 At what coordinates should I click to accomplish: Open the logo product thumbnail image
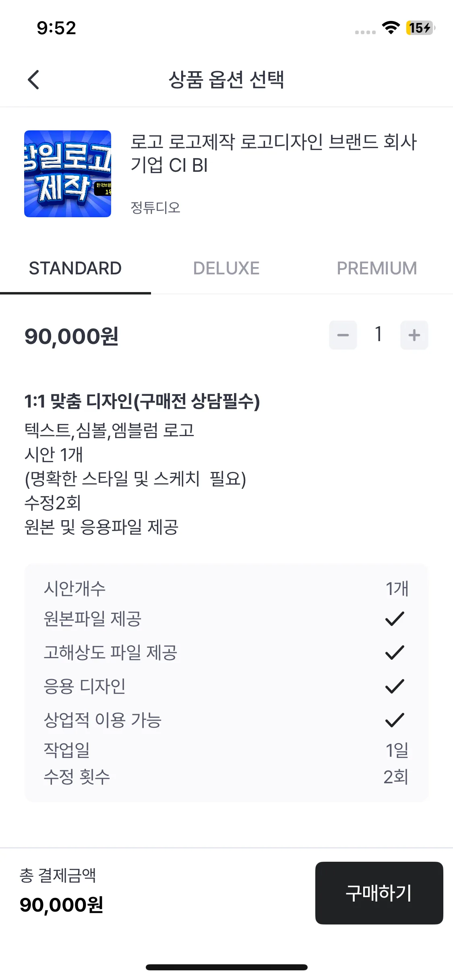pyautogui.click(x=68, y=174)
